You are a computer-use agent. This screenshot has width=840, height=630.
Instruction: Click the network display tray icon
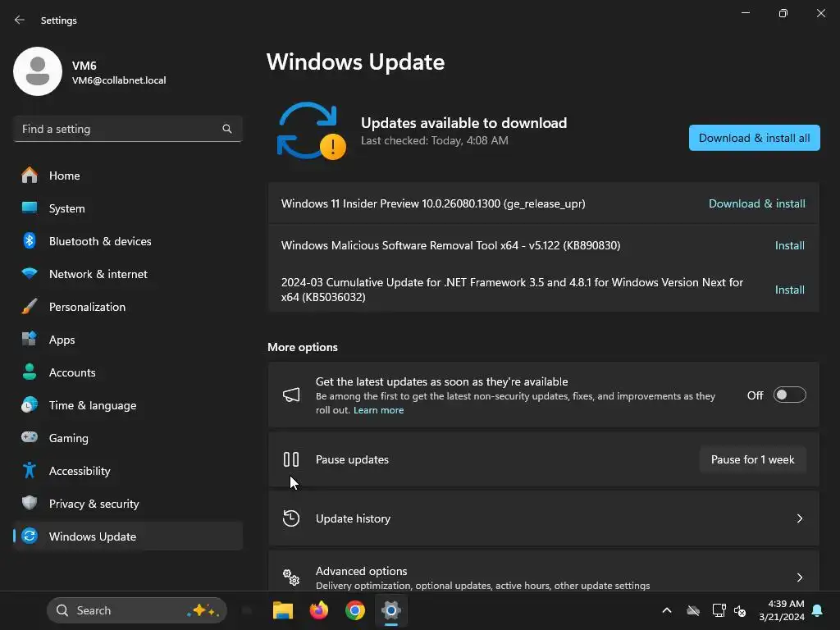pyautogui.click(x=719, y=610)
